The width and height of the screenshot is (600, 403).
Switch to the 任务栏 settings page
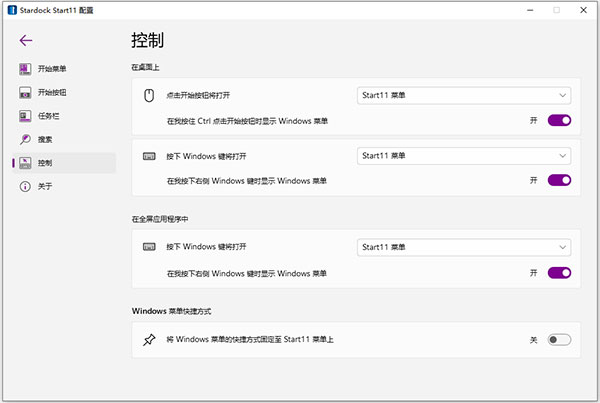pos(52,115)
